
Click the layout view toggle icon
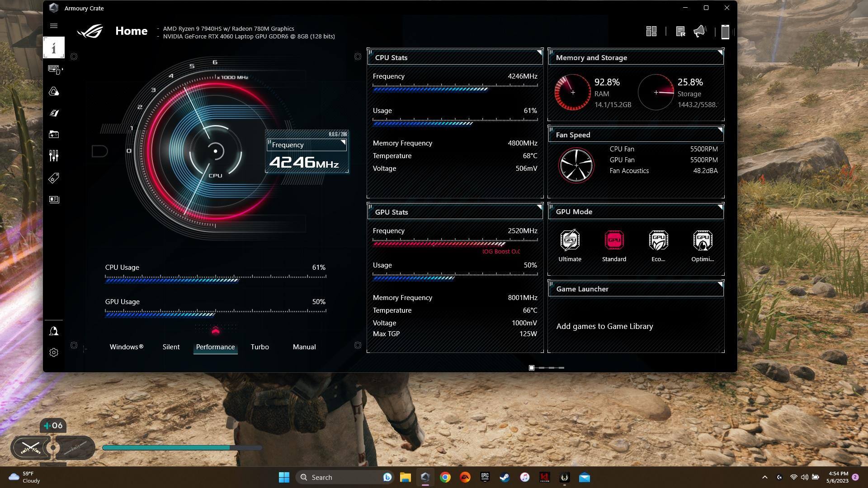651,31
